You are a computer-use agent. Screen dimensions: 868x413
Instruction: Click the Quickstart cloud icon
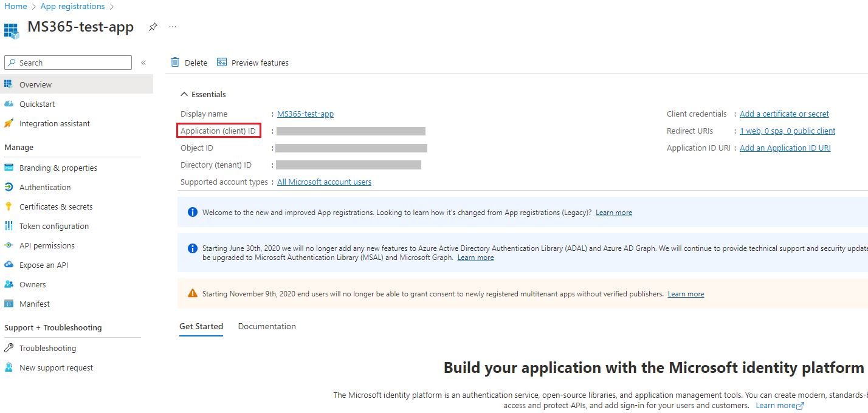click(9, 104)
